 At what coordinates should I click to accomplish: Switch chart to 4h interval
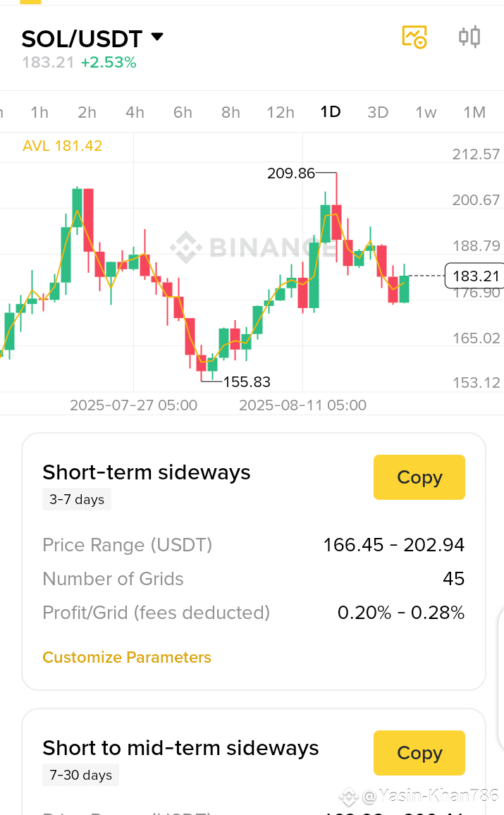point(135,112)
